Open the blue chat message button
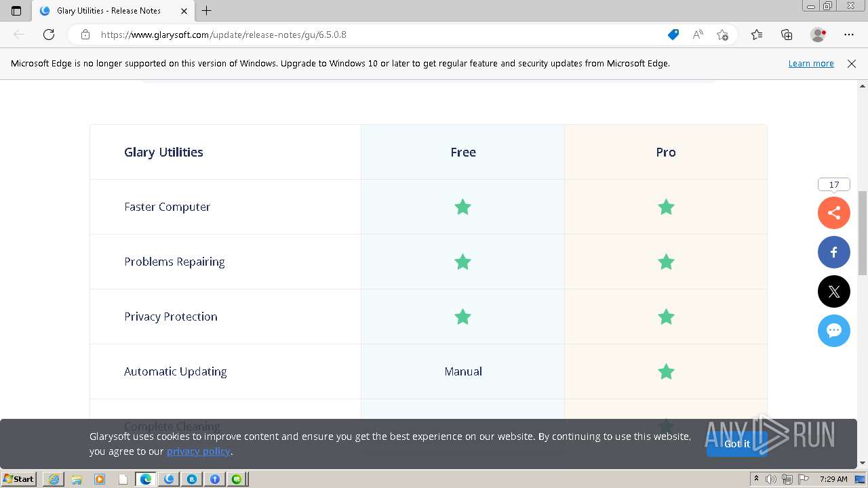 [834, 331]
